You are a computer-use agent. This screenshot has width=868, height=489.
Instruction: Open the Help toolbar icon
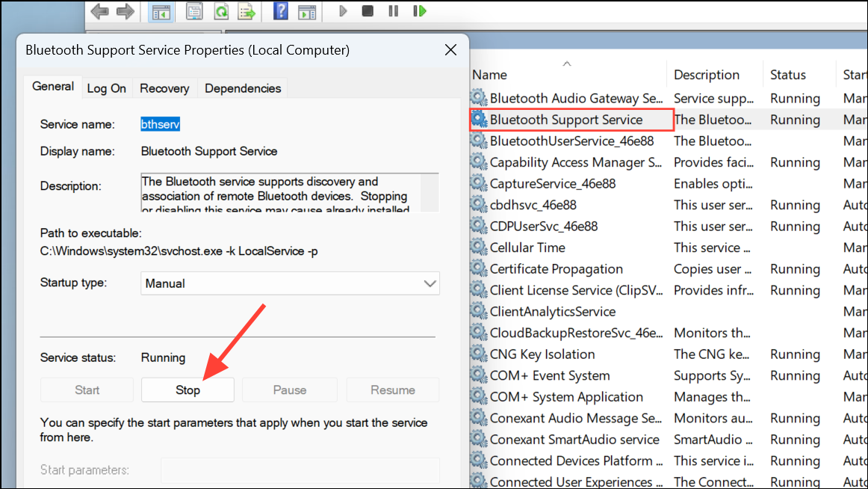click(x=281, y=11)
